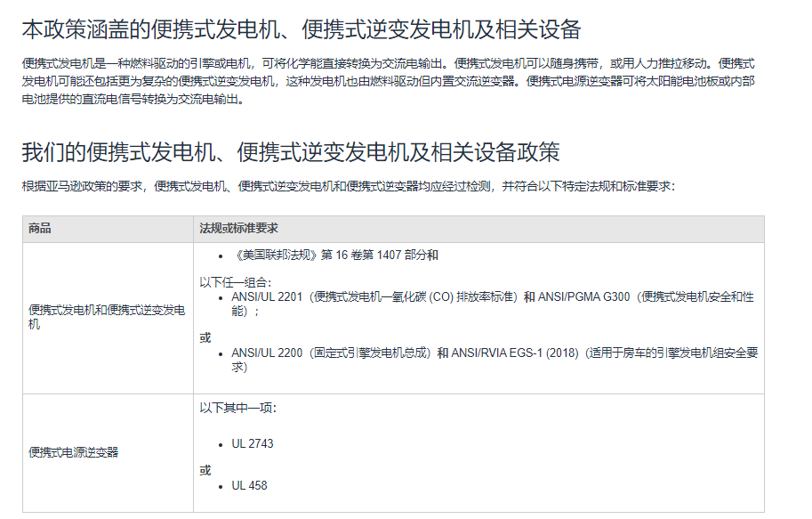Screen dimensions: 812x519
Task: Select the heading "我们的便携式发电机…设备政策"
Action: (x=290, y=152)
